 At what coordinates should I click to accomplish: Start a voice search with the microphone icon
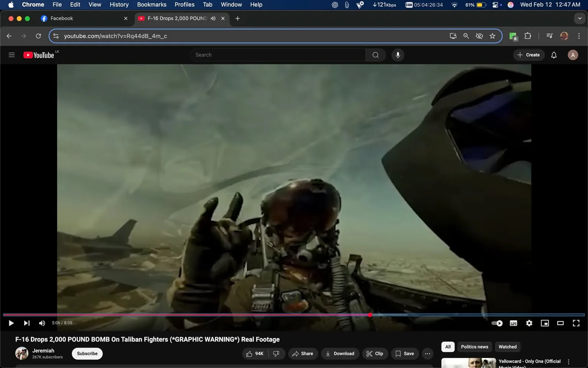[398, 55]
